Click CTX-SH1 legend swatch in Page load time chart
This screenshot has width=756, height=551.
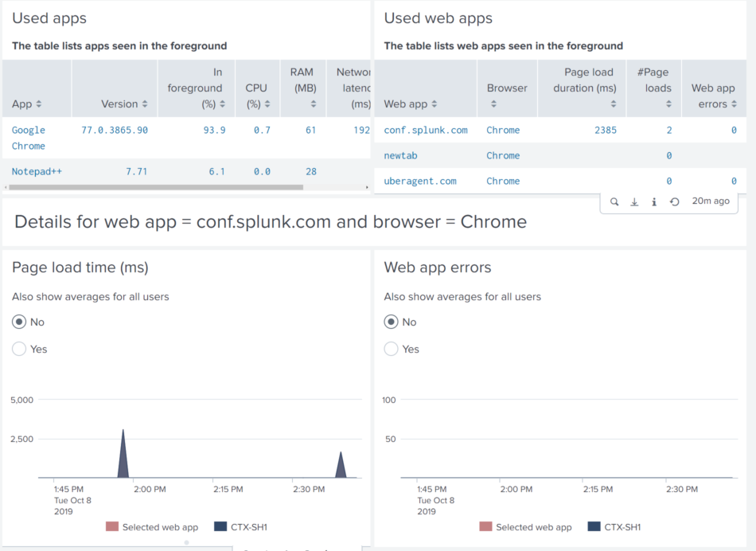point(220,527)
